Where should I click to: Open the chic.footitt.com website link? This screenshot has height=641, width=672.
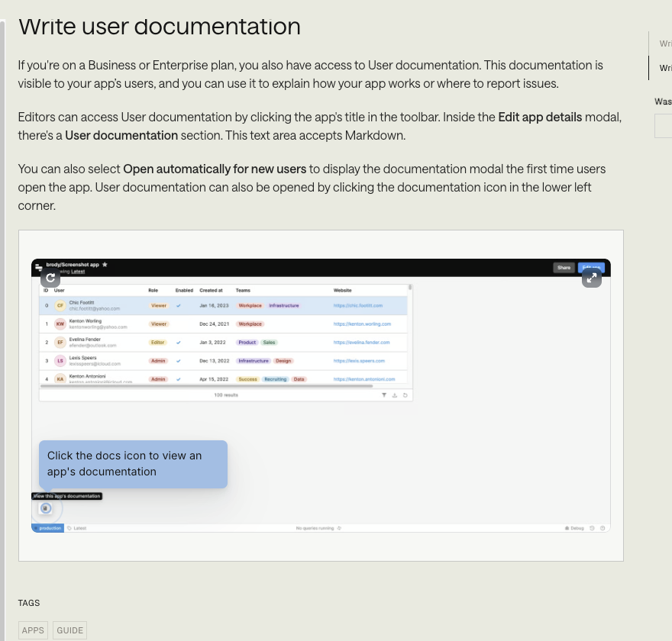pos(357,305)
